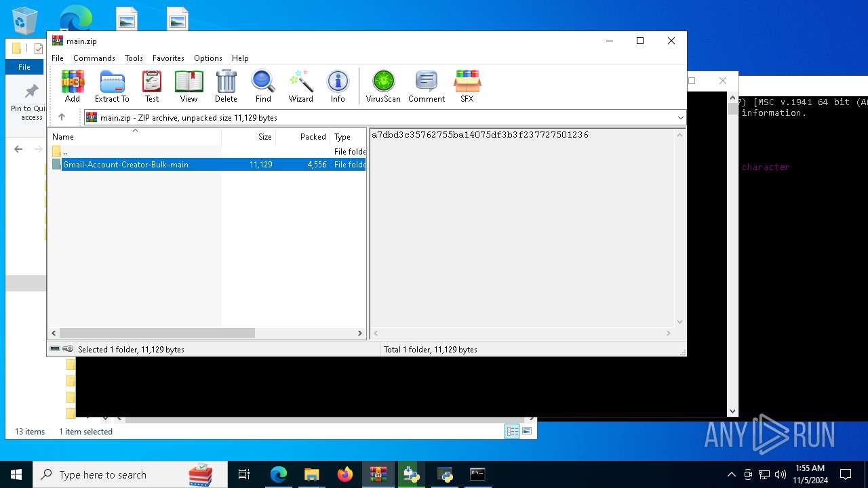868x488 pixels.
Task: Open the File tab in File Explorer
Action: (x=24, y=67)
